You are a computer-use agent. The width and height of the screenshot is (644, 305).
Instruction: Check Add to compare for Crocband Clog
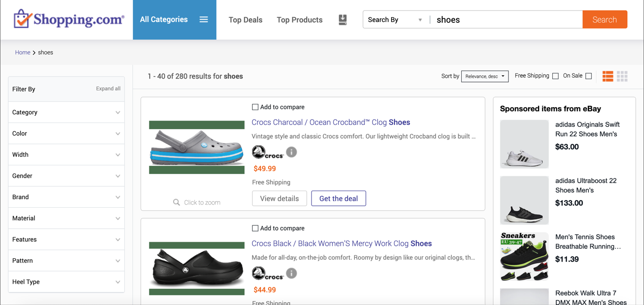[255, 107]
